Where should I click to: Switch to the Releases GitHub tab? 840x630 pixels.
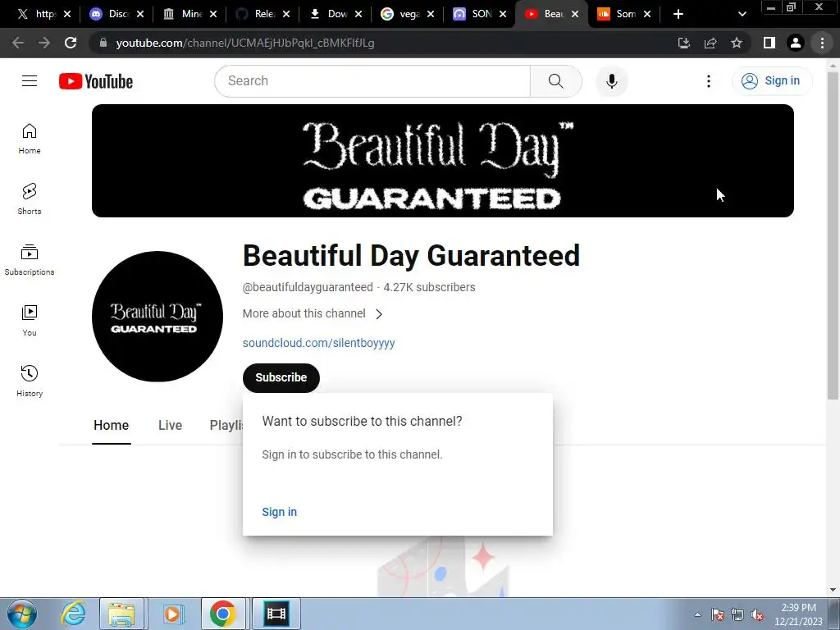(263, 14)
